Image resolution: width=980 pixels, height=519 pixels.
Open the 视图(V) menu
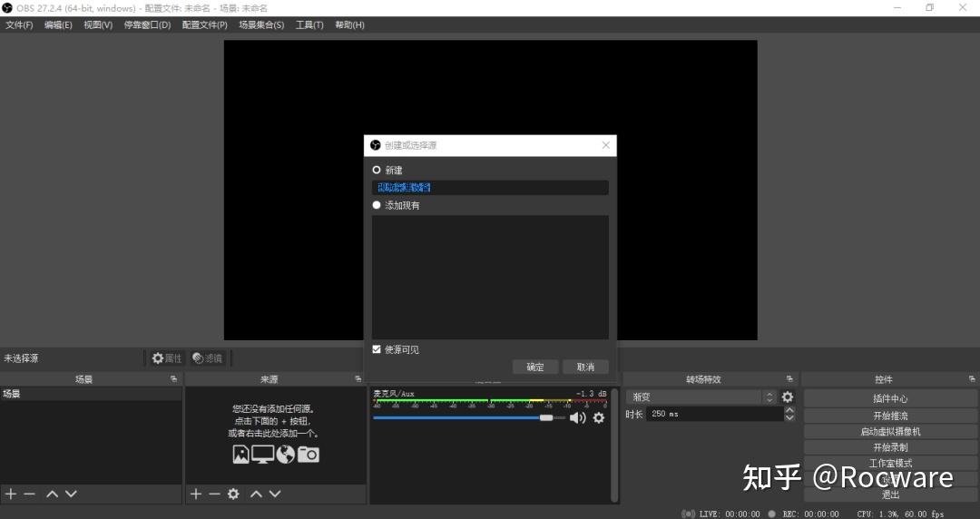pos(98,25)
